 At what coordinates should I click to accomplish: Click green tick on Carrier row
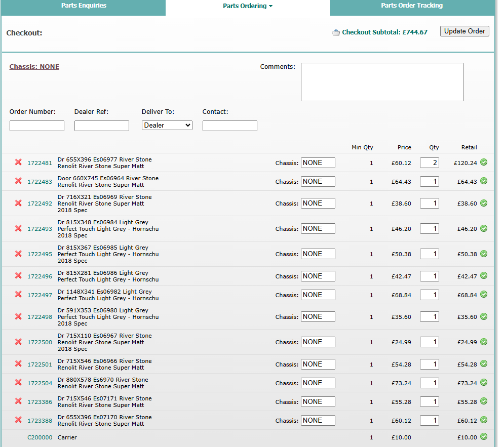click(484, 437)
